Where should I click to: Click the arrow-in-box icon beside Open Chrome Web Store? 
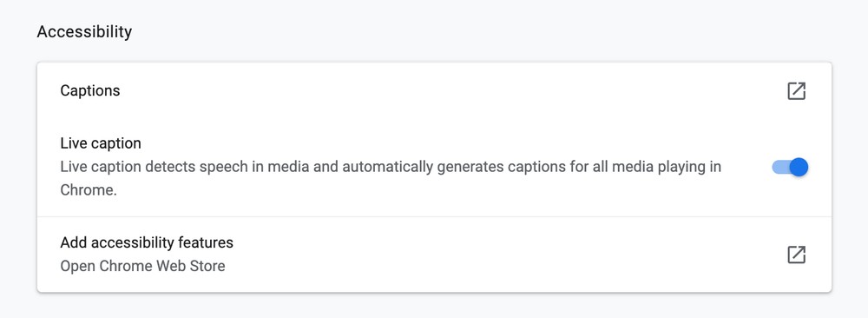pos(796,255)
